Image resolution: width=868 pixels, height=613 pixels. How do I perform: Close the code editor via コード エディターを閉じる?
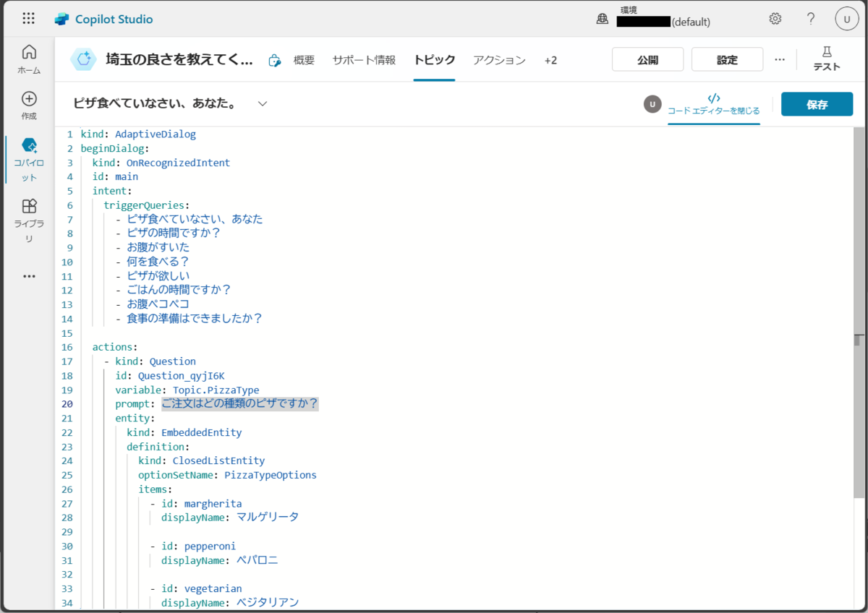point(713,104)
